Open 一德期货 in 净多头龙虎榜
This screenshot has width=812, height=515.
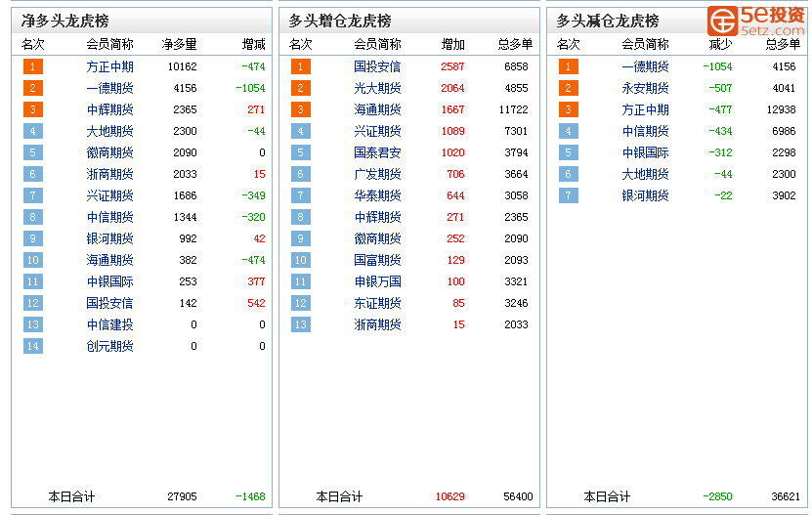pyautogui.click(x=109, y=88)
